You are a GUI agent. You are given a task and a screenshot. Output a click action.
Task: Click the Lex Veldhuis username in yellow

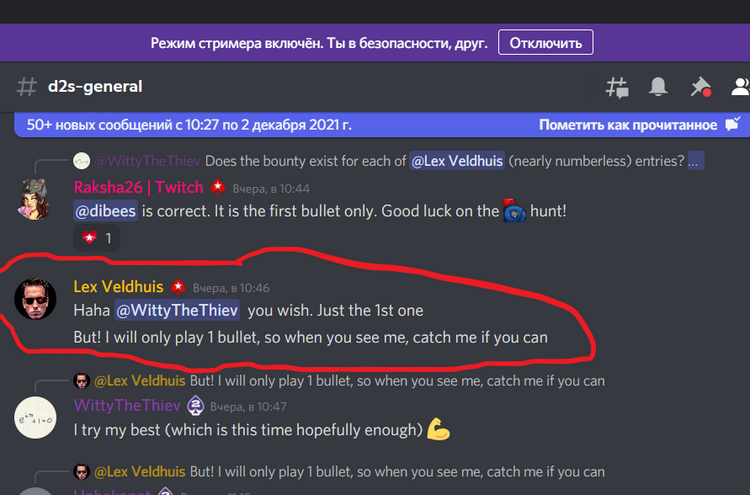pos(119,286)
